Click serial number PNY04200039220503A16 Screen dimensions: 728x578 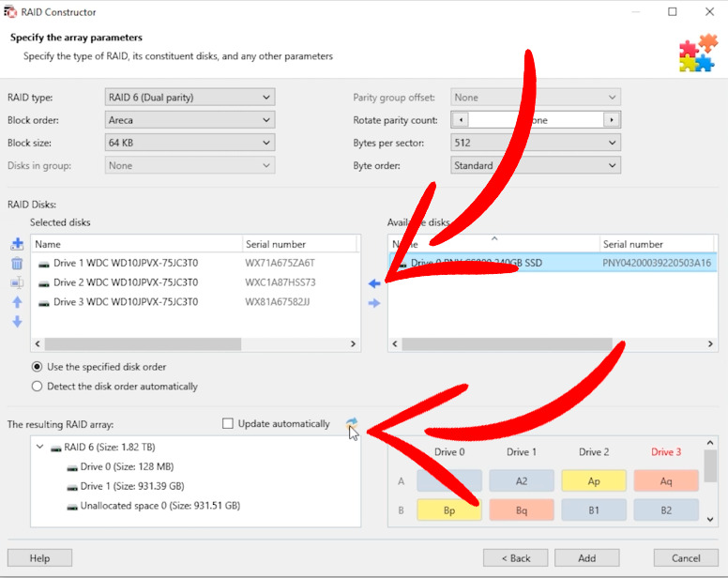[x=657, y=264]
